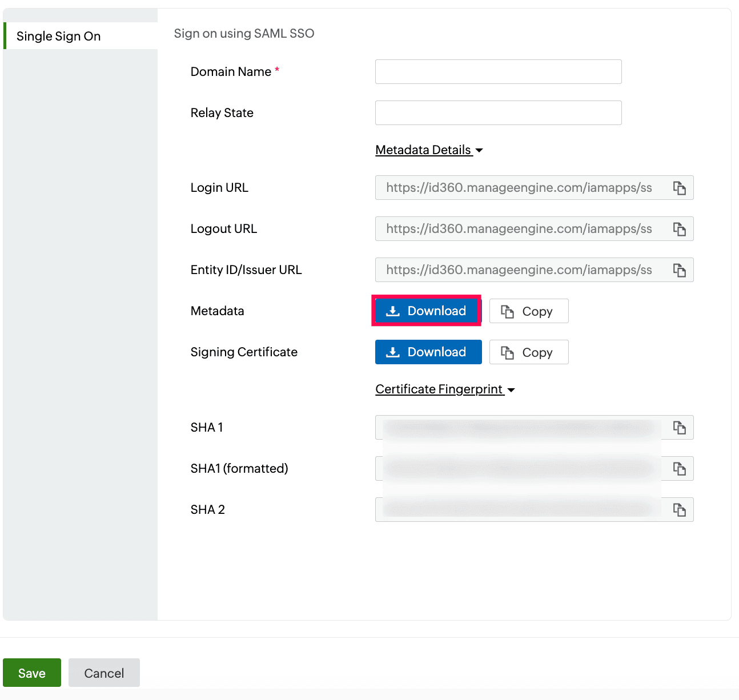739x700 pixels.
Task: Copy the Signing Certificate with the Copy button
Action: pyautogui.click(x=528, y=352)
